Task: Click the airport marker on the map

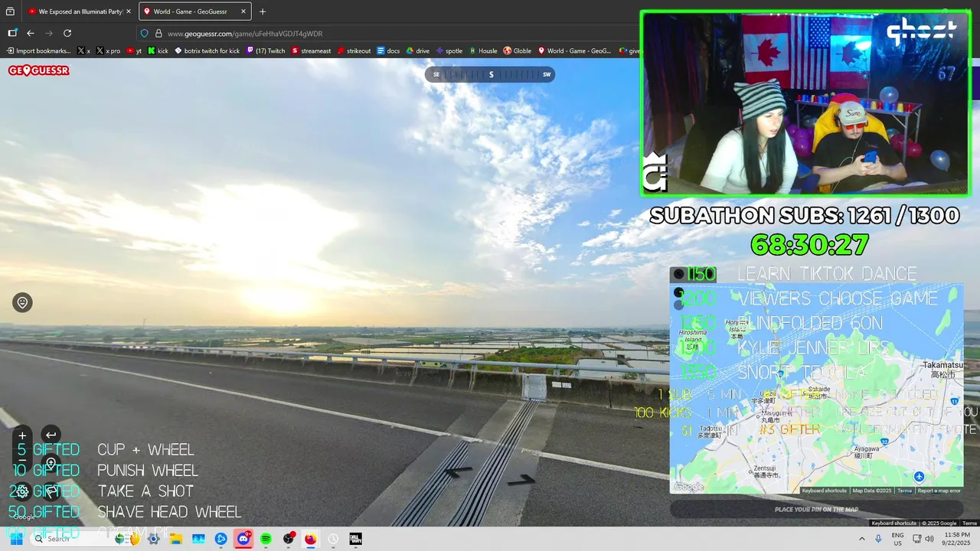Action: 920,477
